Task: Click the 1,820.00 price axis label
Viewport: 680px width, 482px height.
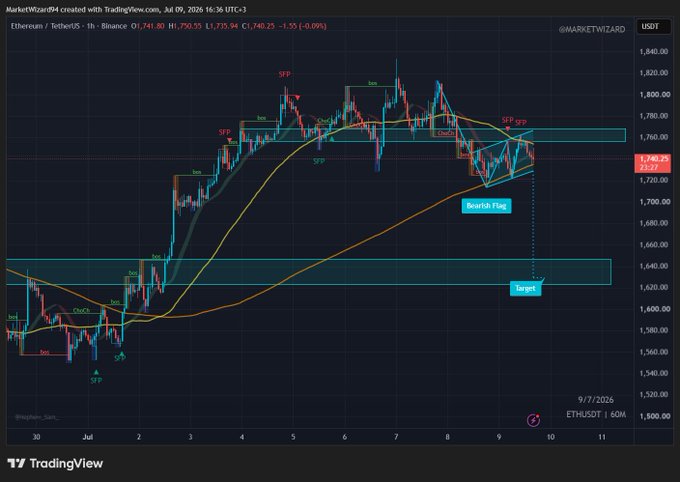Action: (x=654, y=73)
